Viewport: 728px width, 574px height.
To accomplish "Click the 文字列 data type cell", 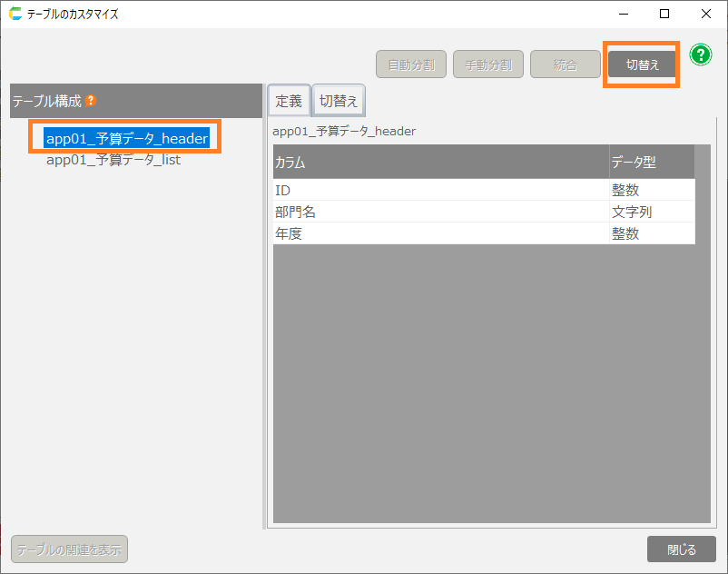I will click(651, 212).
